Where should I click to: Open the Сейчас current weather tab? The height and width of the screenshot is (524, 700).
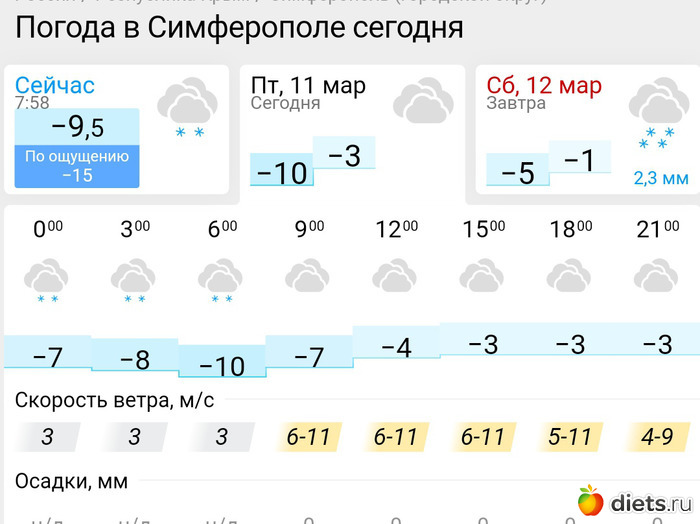[56, 86]
